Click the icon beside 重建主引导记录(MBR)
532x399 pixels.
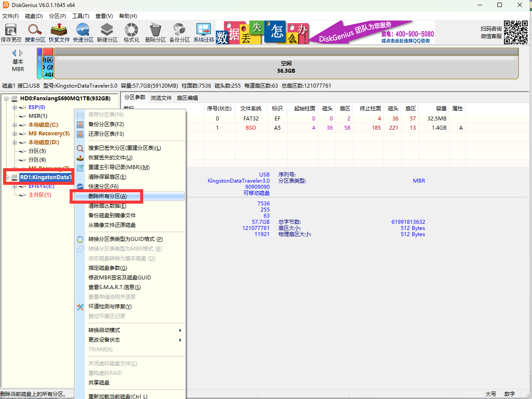click(80, 167)
